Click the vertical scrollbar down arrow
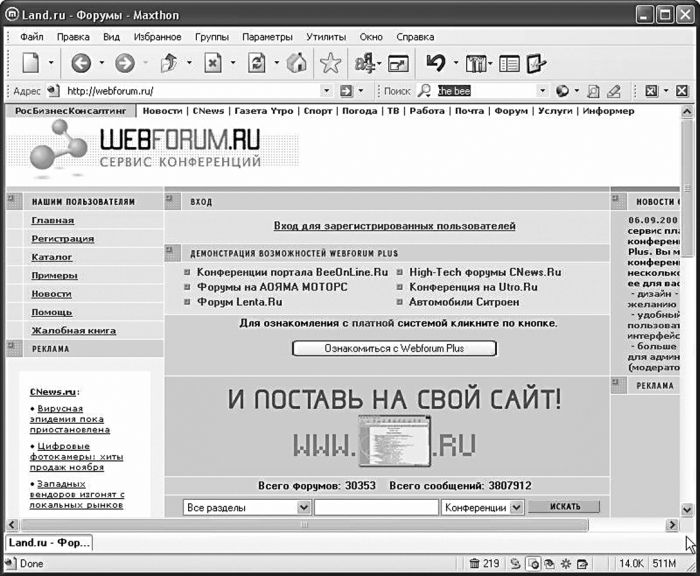 [x=688, y=509]
